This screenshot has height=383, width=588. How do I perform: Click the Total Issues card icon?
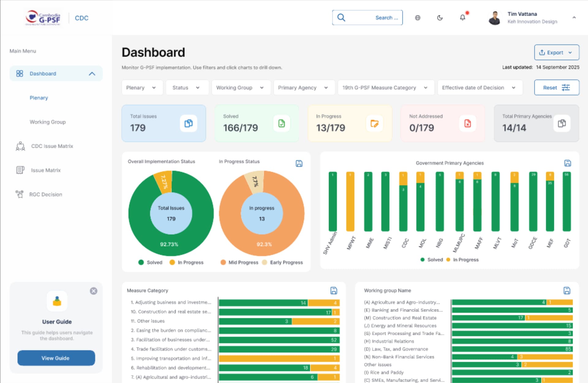click(188, 123)
